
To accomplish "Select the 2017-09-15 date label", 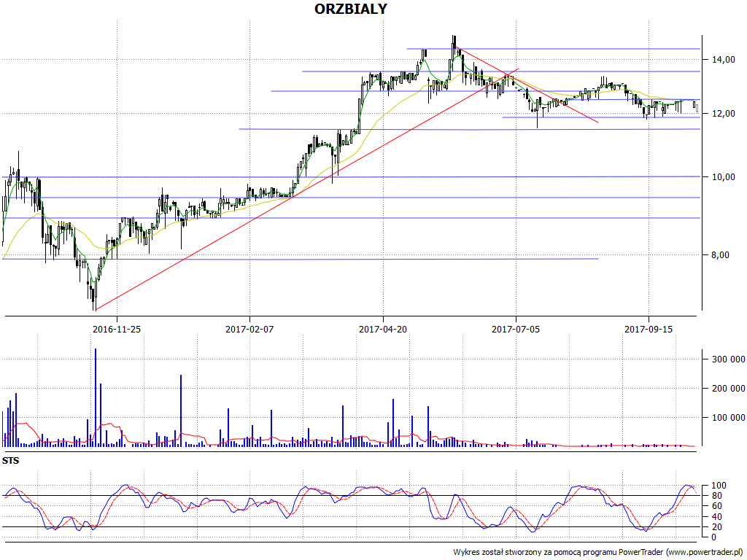I will tap(649, 329).
